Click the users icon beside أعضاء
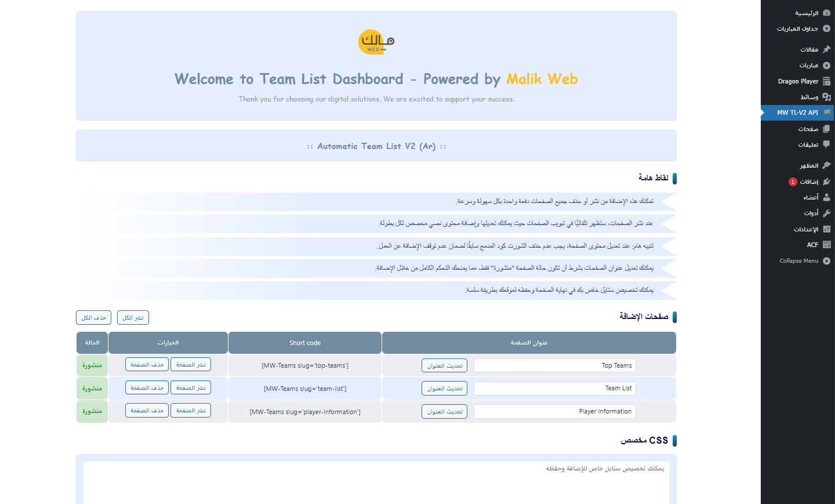Viewport: 835px width, 504px height. click(x=826, y=197)
